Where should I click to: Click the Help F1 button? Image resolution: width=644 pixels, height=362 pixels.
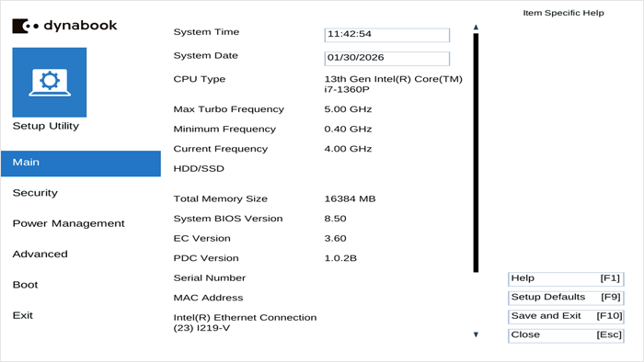click(x=566, y=278)
